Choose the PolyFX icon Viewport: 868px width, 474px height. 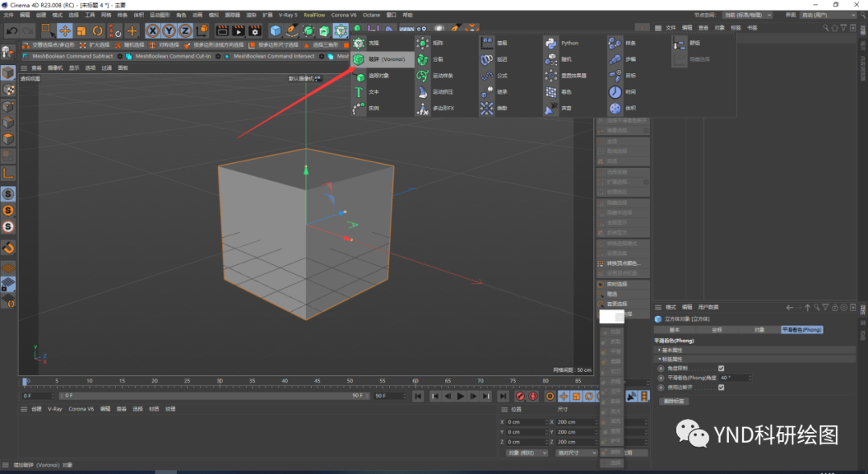coord(423,108)
